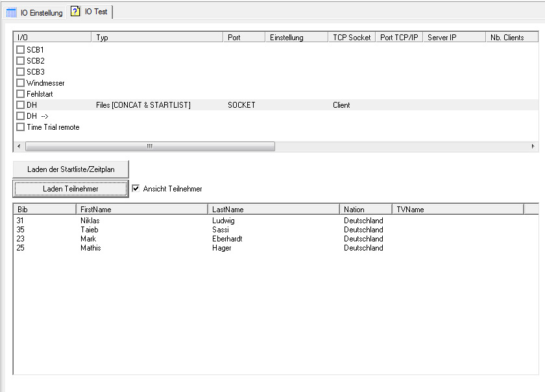545x392 pixels.
Task: Check the SCB3 box
Action: click(x=21, y=72)
